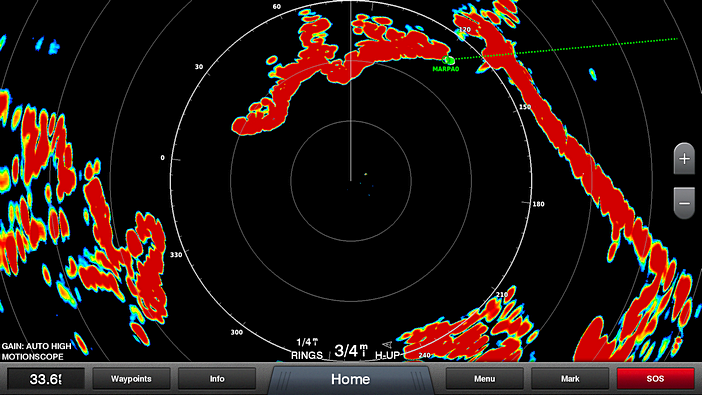Activate the red SOS button

tap(655, 379)
